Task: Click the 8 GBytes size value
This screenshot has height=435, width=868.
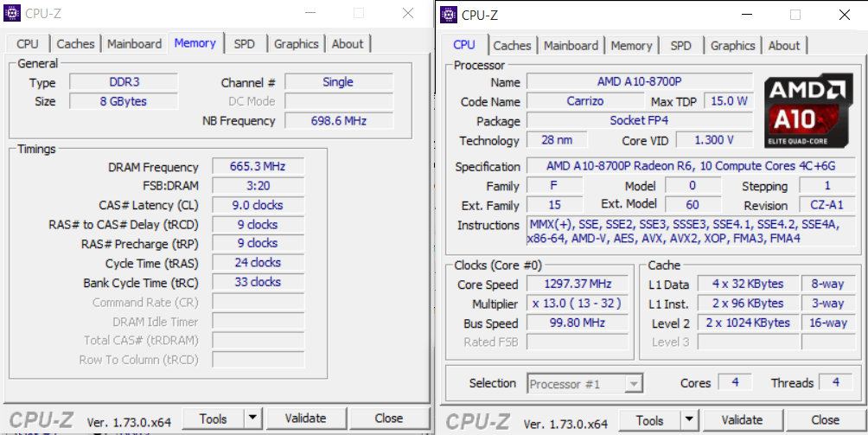Action: pos(124,101)
